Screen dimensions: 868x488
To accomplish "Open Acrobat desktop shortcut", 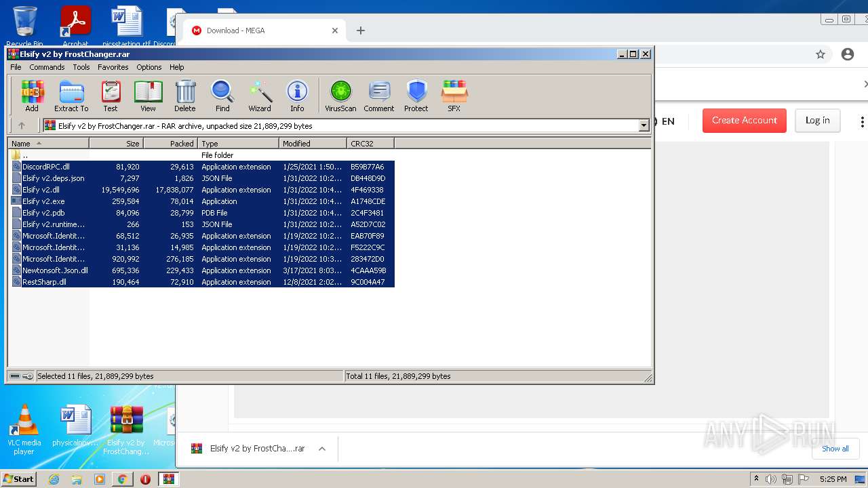I will coord(76,27).
